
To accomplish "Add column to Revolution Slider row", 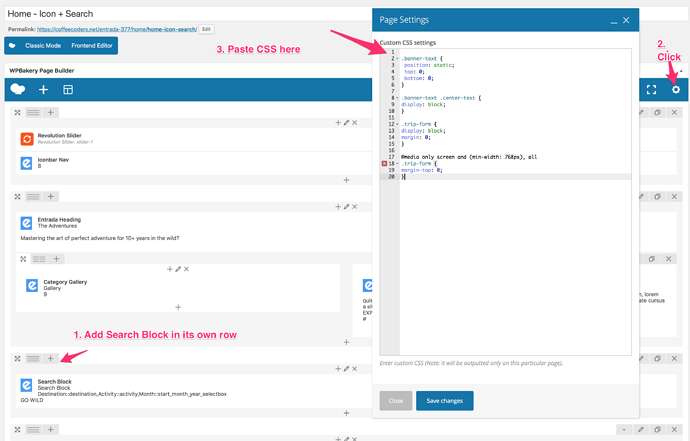I will [51, 113].
